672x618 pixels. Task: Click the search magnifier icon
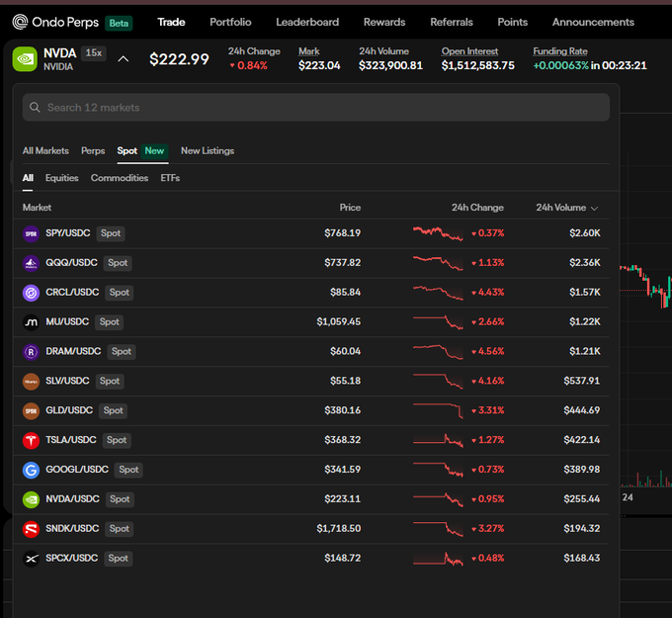point(35,107)
